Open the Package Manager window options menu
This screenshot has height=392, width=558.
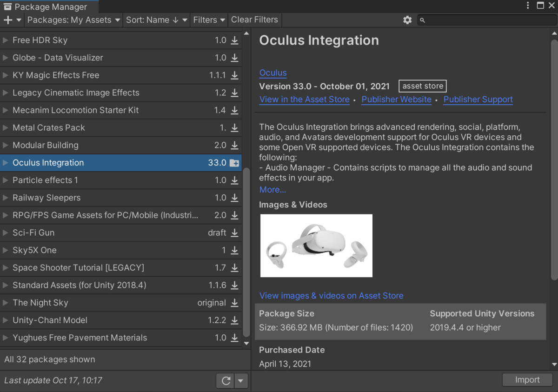tap(528, 6)
